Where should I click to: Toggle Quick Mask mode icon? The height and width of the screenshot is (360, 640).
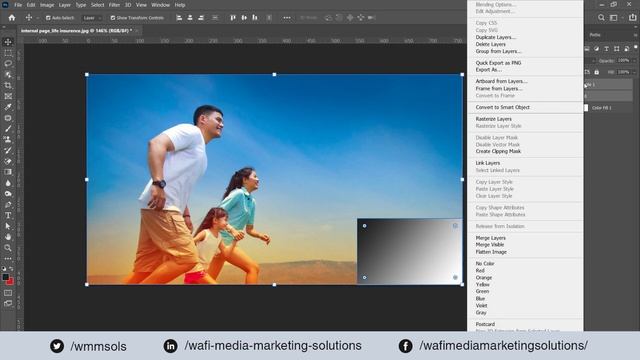pos(8,293)
